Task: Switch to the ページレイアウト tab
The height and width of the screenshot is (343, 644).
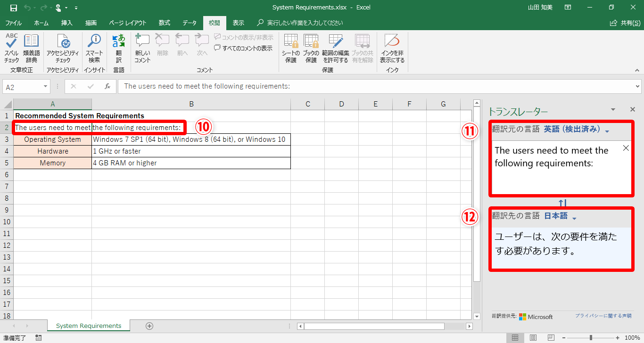Action: 127,23
